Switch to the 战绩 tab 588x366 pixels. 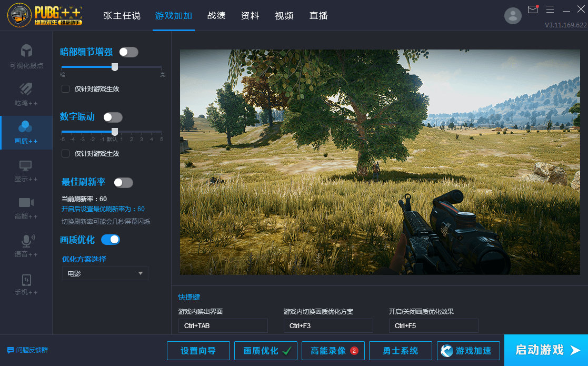(216, 16)
